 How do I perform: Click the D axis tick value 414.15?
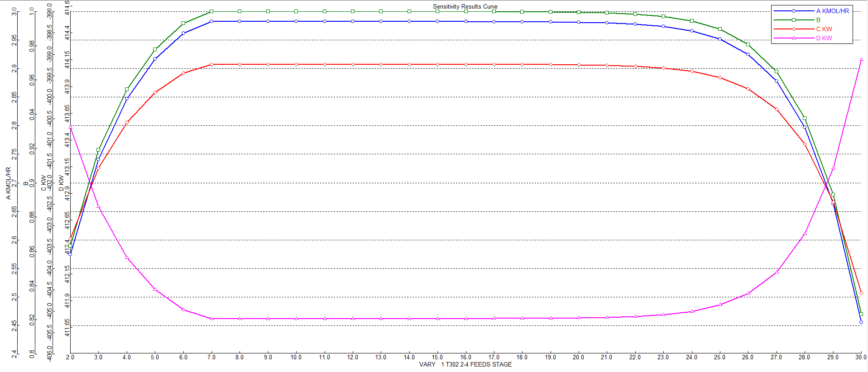[x=67, y=60]
